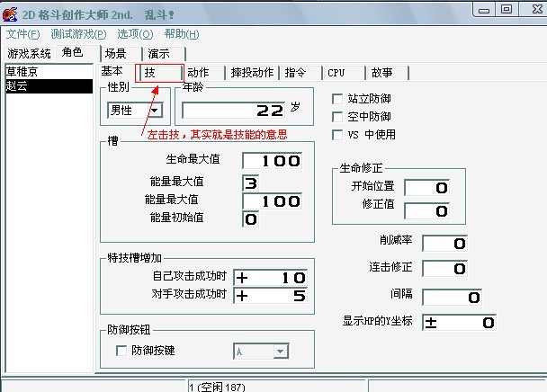Click the 削减率 input field
This screenshot has height=392, width=547.
pyautogui.click(x=444, y=244)
